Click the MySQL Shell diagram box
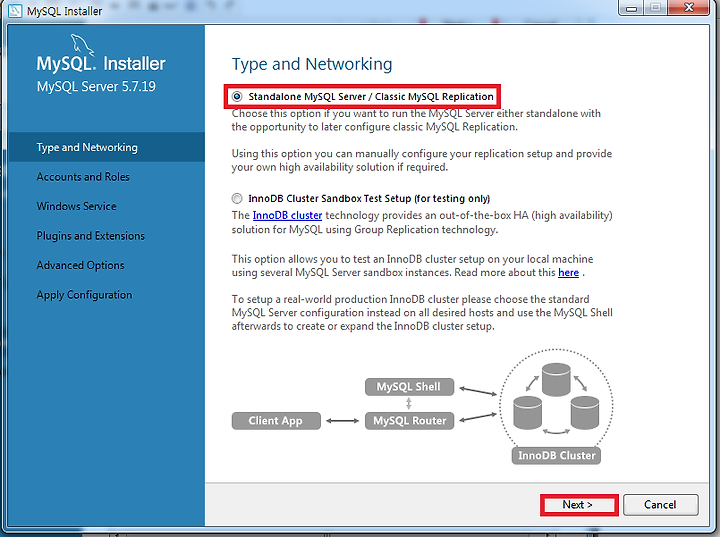Screen dimensions: 720x537 (x=409, y=387)
